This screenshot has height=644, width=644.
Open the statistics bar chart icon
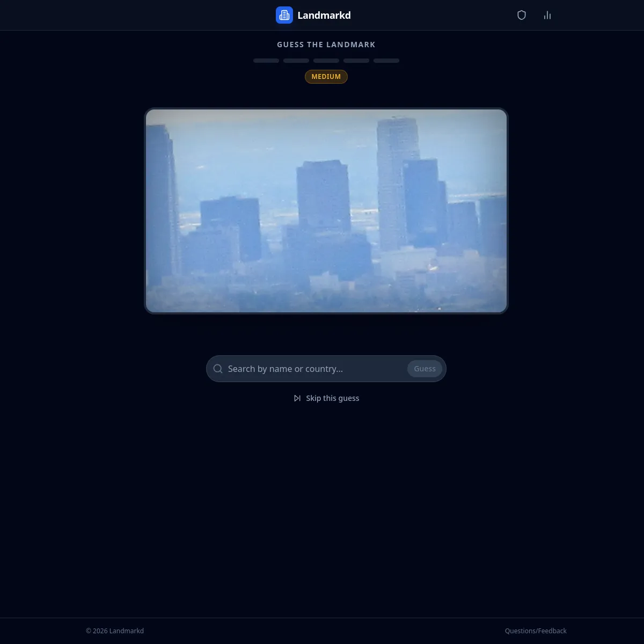[x=547, y=15]
